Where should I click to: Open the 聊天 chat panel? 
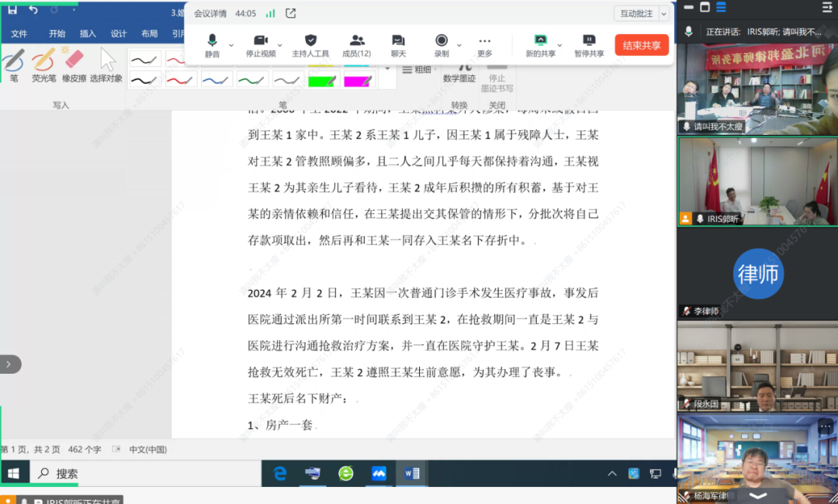(x=397, y=44)
